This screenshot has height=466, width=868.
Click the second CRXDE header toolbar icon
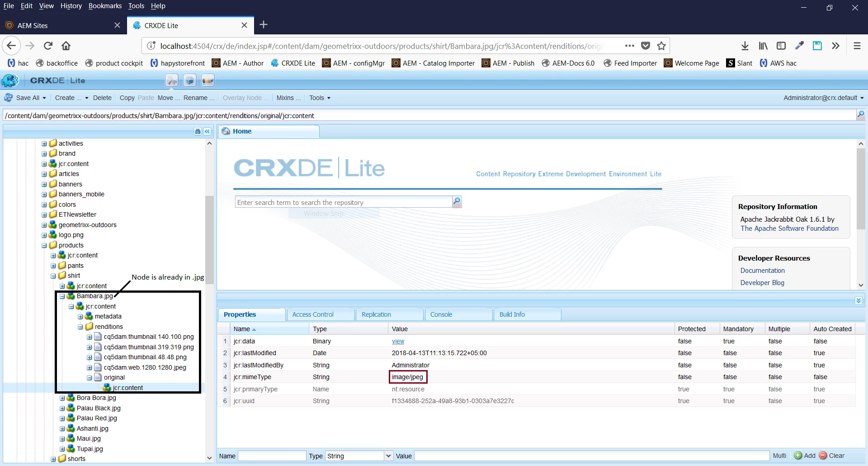190,81
